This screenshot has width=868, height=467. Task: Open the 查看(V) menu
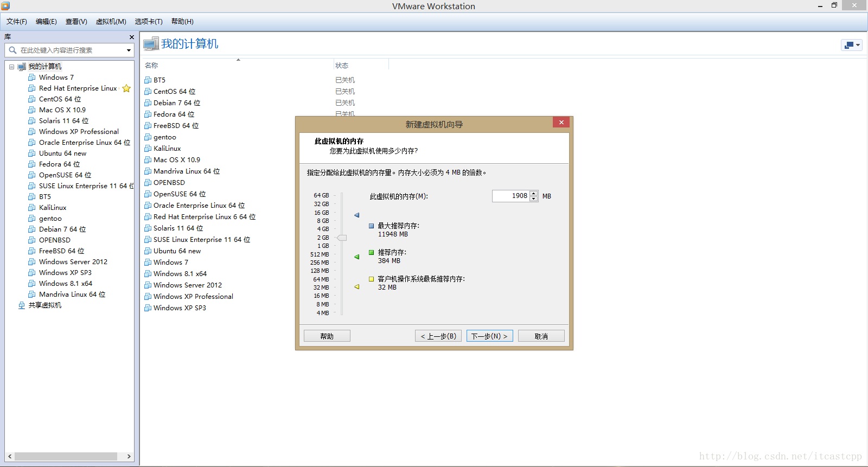point(76,22)
